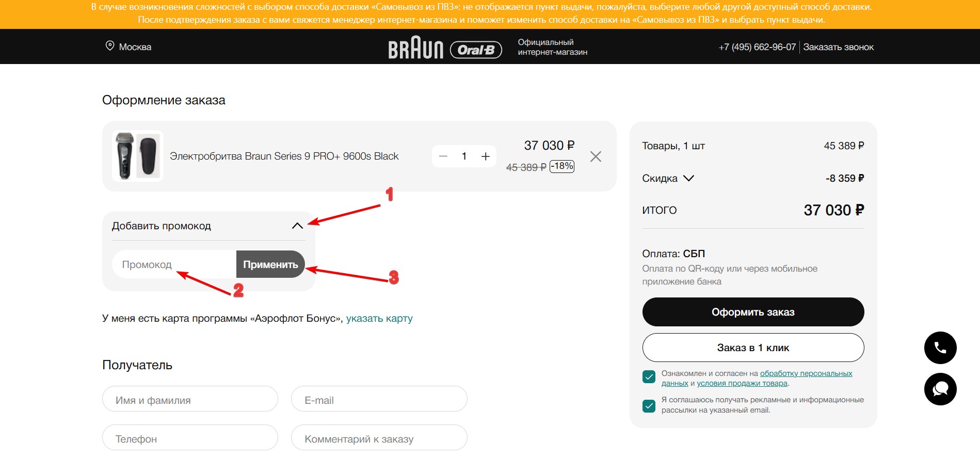The image size is (980, 472).
Task: Follow the указать карту link
Action: (x=379, y=318)
